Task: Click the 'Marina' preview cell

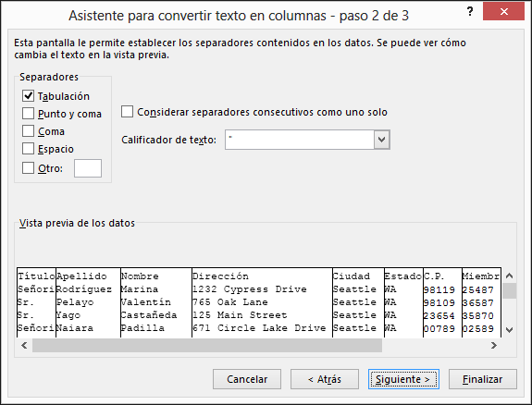Action: (x=140, y=289)
